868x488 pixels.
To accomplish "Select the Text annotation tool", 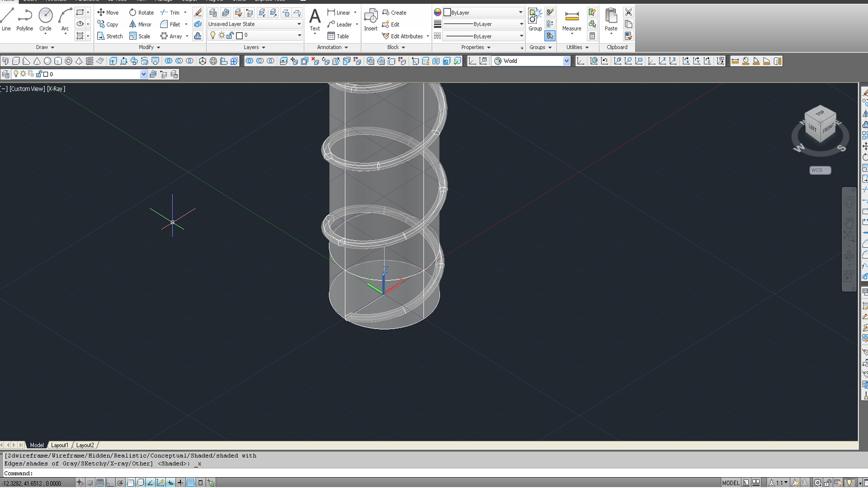I will (x=315, y=19).
